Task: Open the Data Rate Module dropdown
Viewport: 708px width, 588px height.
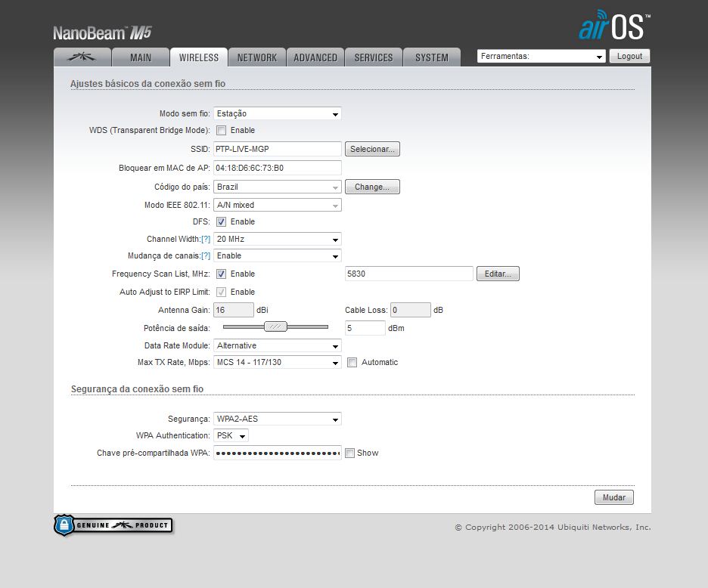Action: coord(278,345)
